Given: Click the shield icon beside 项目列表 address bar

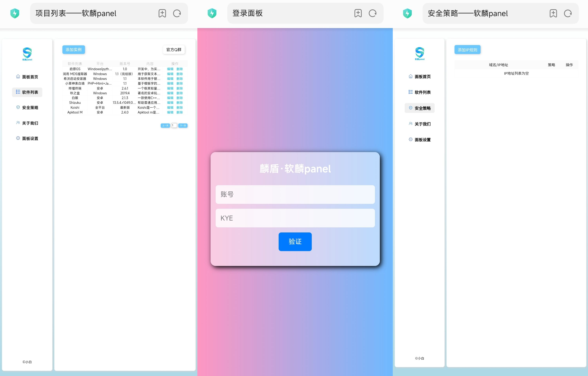Looking at the screenshot, I should (x=15, y=13).
